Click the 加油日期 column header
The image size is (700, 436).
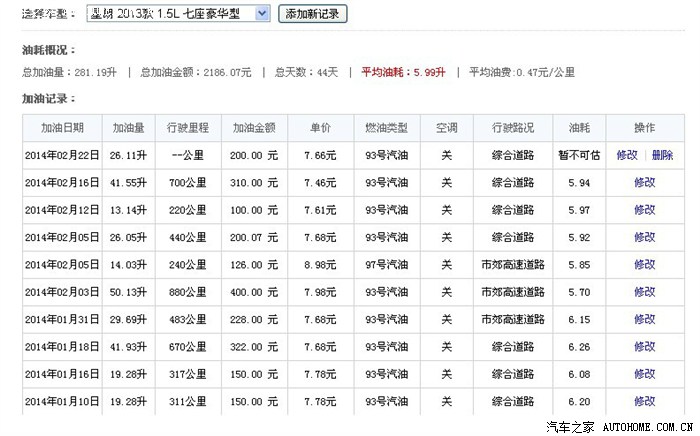coord(62,128)
